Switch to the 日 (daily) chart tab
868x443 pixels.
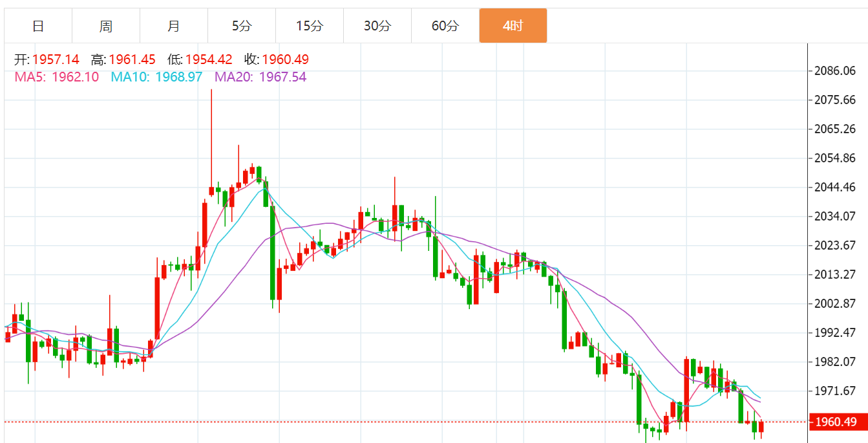pos(38,26)
